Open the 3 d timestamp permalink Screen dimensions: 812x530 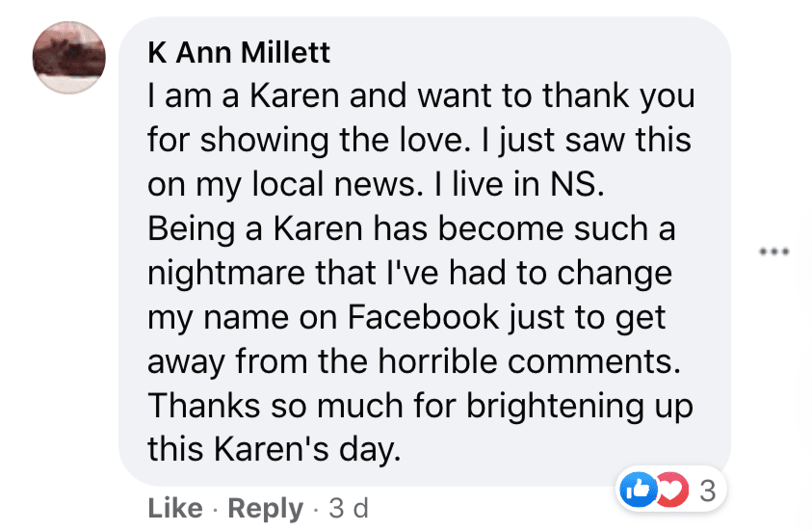point(349,508)
